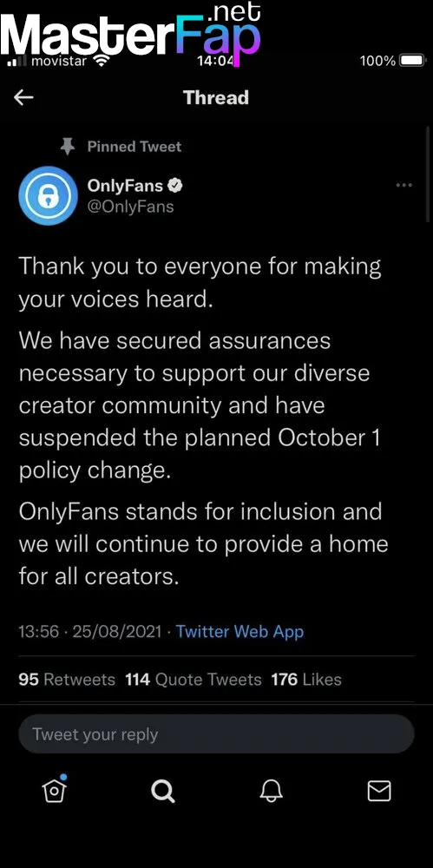The image size is (433, 868).
Task: Tap the @OnlyFans handle
Action: [x=131, y=207]
